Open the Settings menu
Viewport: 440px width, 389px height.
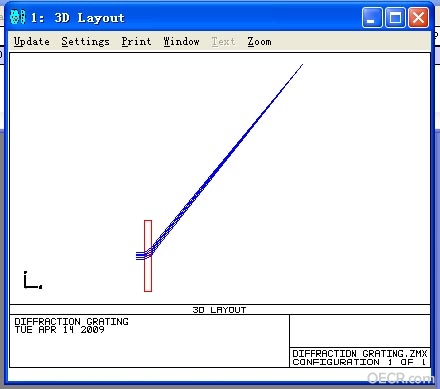pyautogui.click(x=85, y=42)
